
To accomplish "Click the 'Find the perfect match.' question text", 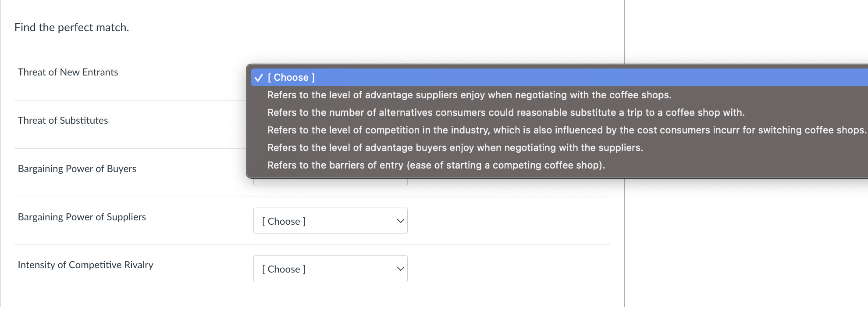I will pos(72,27).
